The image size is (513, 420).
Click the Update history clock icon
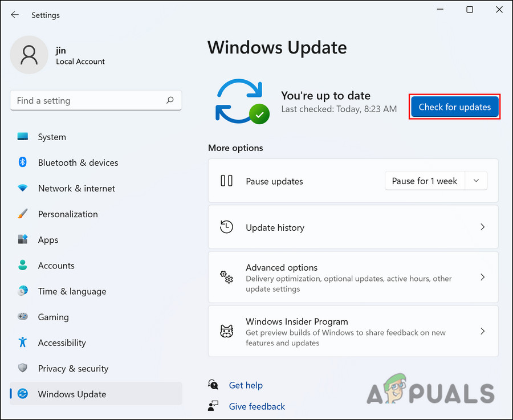click(x=226, y=227)
